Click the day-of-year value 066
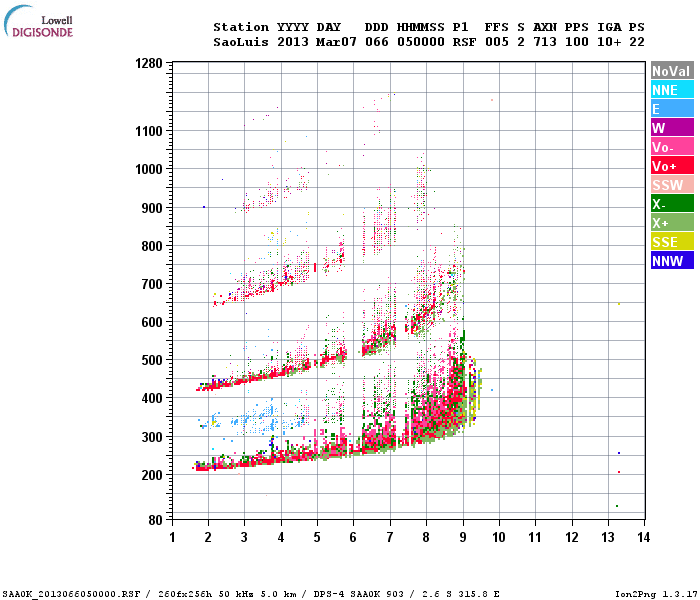Image resolution: width=700 pixels, height=600 pixels. tap(376, 42)
